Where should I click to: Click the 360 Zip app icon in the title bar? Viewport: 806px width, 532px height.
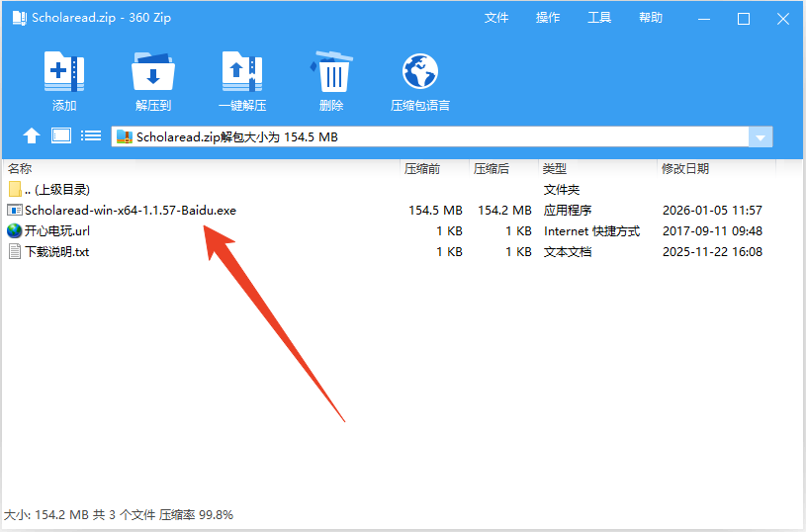pos(20,18)
